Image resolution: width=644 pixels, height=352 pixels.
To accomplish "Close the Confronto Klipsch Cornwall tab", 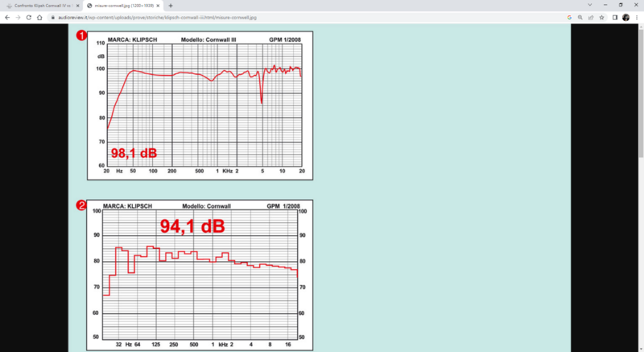I will 77,6.
